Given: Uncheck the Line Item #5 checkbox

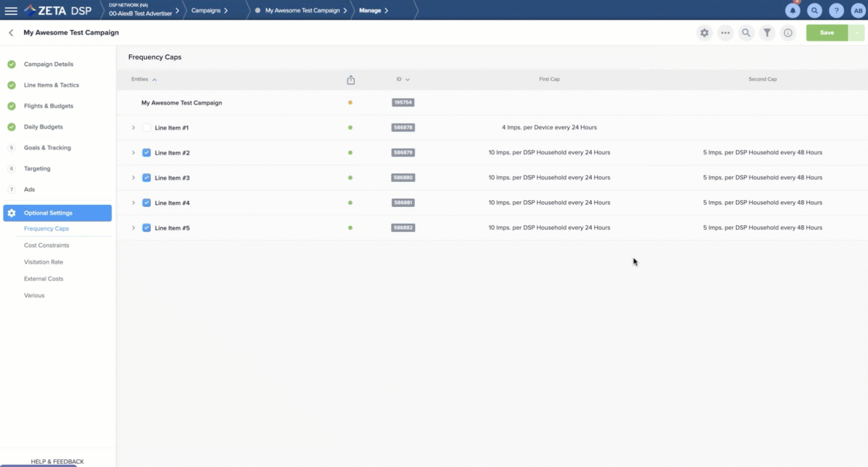Looking at the screenshot, I should pos(146,228).
